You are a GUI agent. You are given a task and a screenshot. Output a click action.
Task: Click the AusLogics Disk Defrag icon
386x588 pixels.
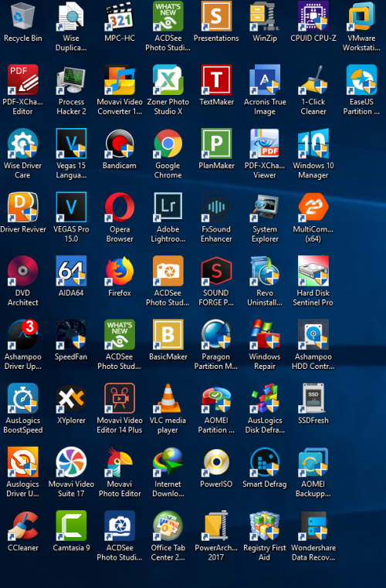click(x=265, y=398)
